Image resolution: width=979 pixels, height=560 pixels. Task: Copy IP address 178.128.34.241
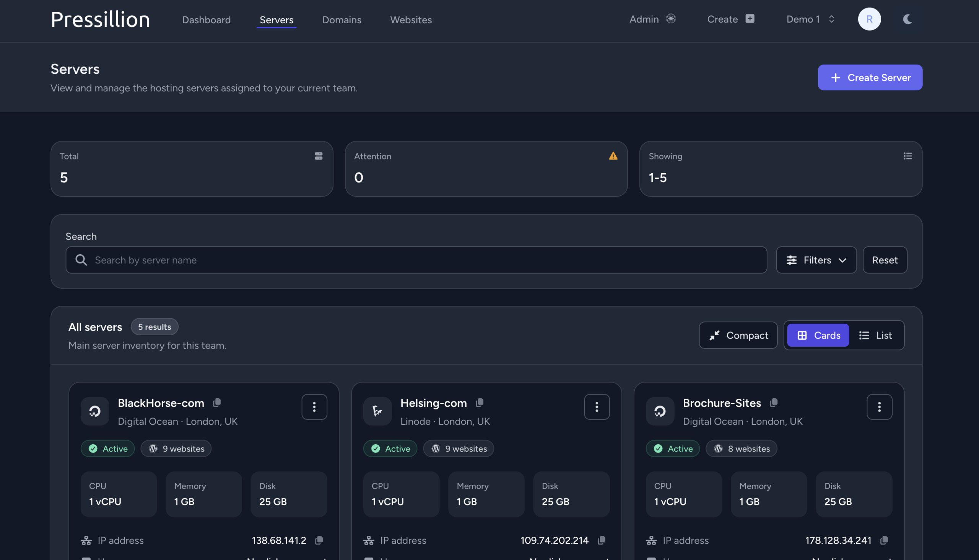pos(884,541)
